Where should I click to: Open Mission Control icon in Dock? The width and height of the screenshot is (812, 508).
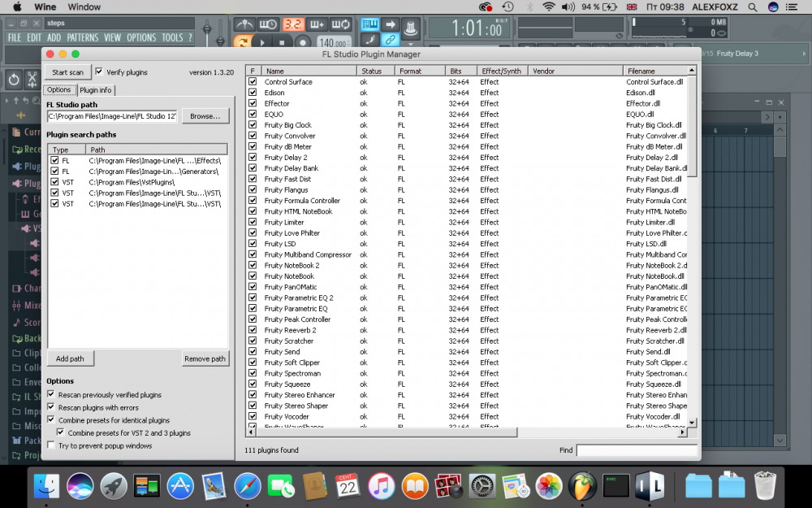click(146, 486)
